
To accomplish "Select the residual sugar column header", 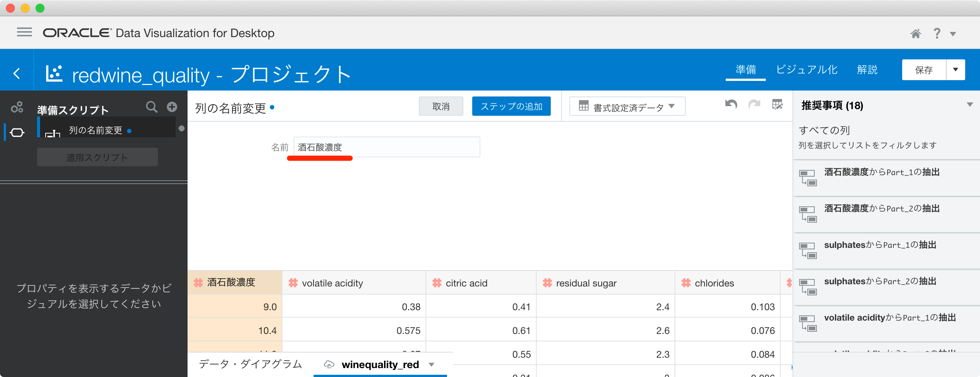I will 605,282.
